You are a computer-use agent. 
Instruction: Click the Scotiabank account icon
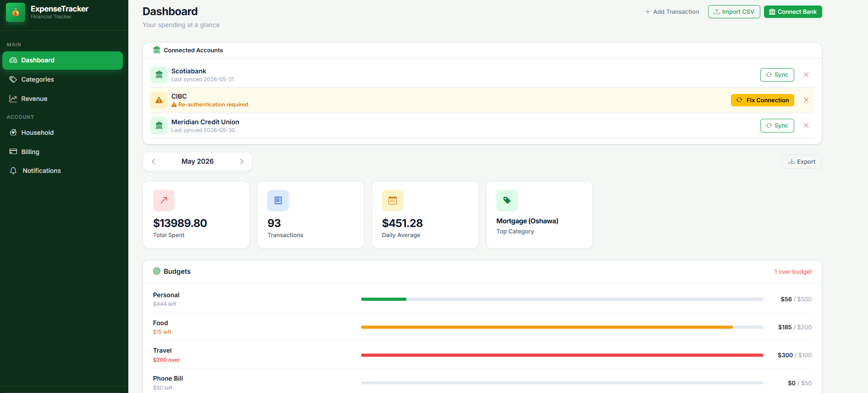[x=159, y=75]
